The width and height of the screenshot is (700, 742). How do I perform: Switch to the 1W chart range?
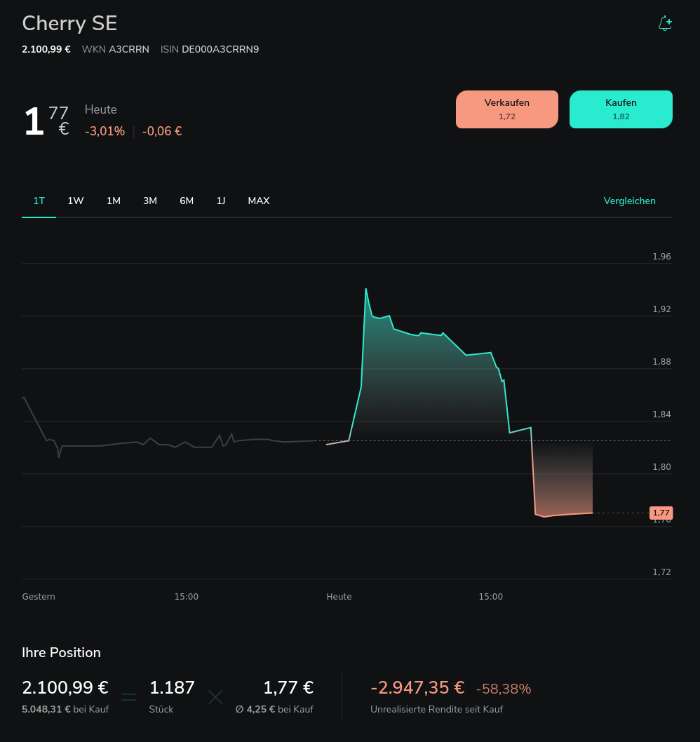pos(76,201)
